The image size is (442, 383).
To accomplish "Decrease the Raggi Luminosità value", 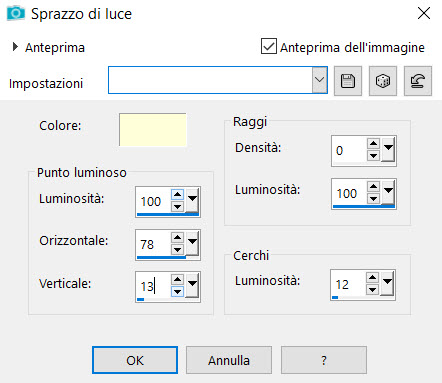I will [x=373, y=198].
